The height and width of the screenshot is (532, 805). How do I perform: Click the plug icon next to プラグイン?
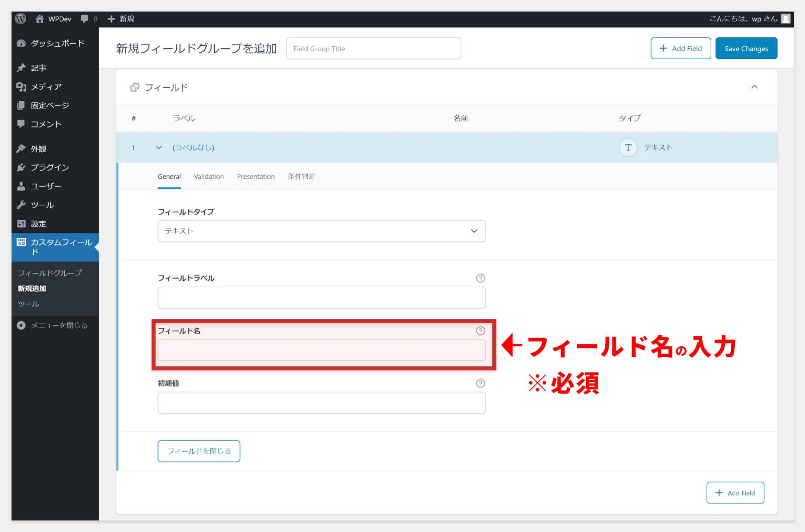pyautogui.click(x=21, y=167)
